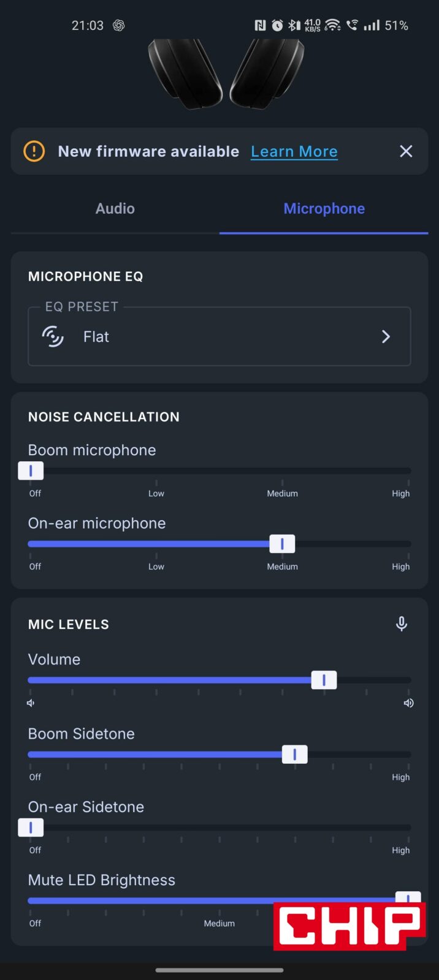
Task: Select the Microphone tab
Action: click(324, 209)
